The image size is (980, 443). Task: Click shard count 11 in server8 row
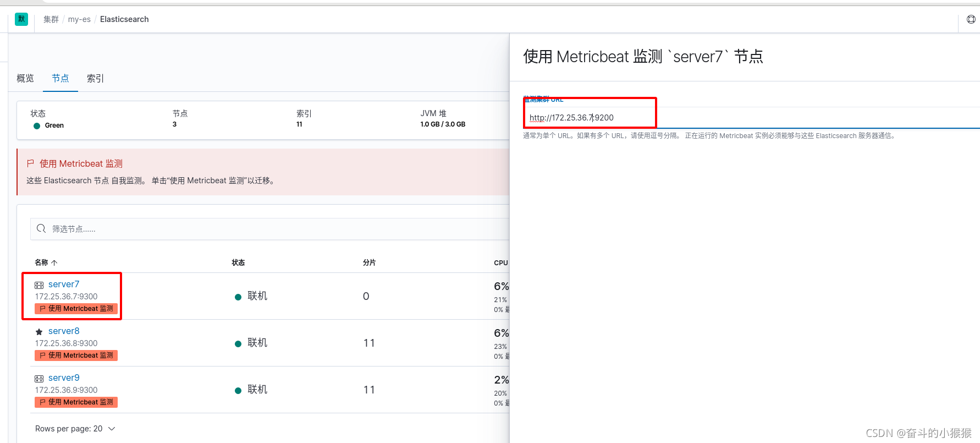click(x=369, y=343)
